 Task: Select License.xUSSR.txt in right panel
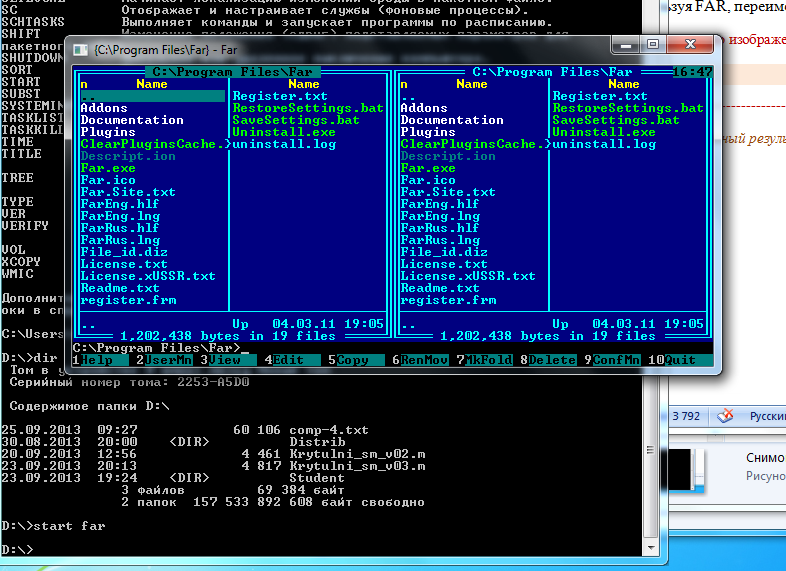tap(468, 276)
